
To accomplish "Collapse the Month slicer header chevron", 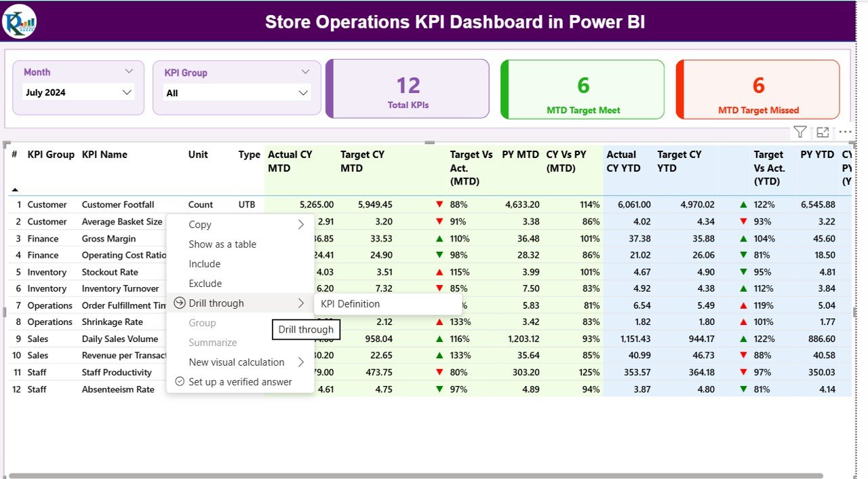I will tap(129, 71).
